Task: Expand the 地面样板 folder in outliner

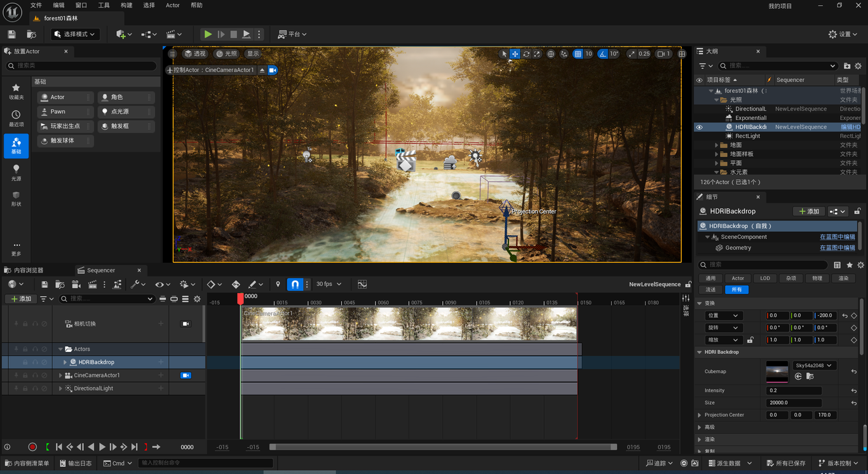Action: 717,154
